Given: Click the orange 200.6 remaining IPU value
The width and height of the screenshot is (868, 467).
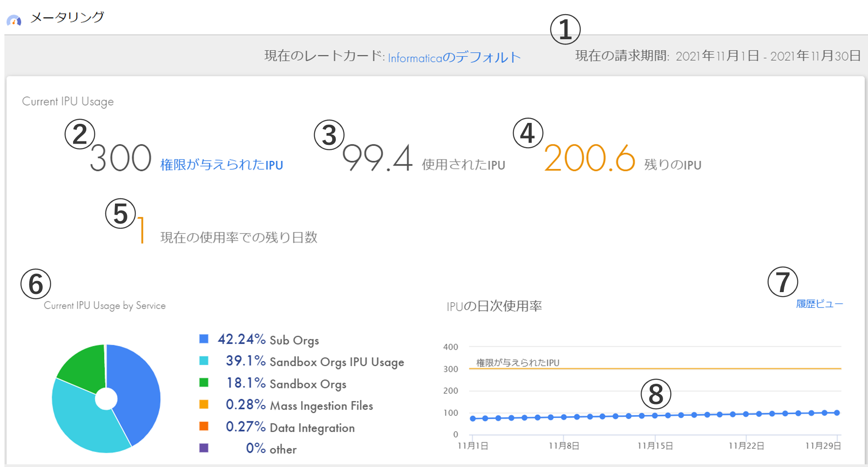Looking at the screenshot, I should coord(590,158).
